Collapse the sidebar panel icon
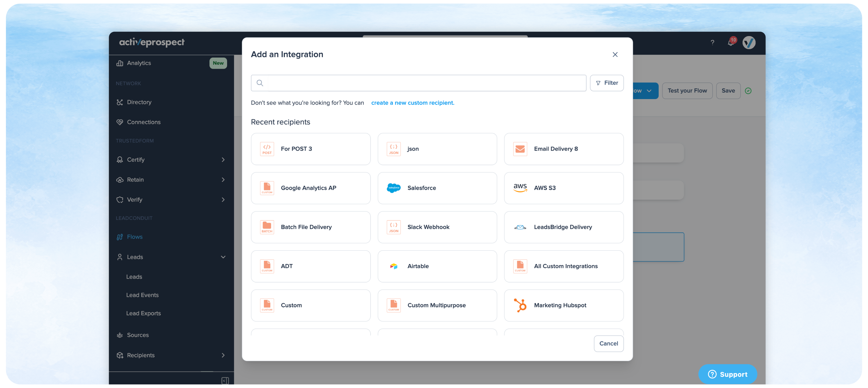 tap(225, 381)
